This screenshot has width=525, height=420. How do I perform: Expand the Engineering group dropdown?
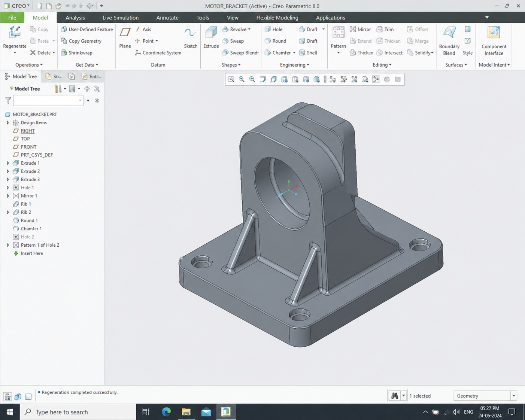point(295,65)
